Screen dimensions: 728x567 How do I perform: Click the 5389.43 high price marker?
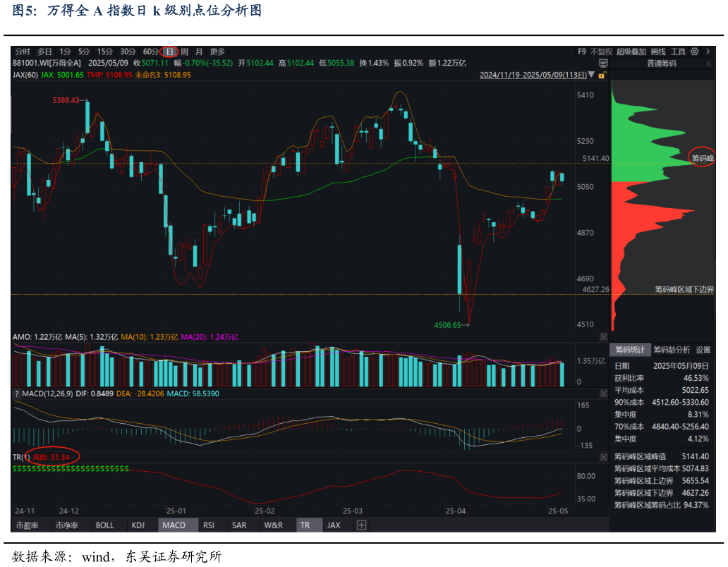coord(66,101)
